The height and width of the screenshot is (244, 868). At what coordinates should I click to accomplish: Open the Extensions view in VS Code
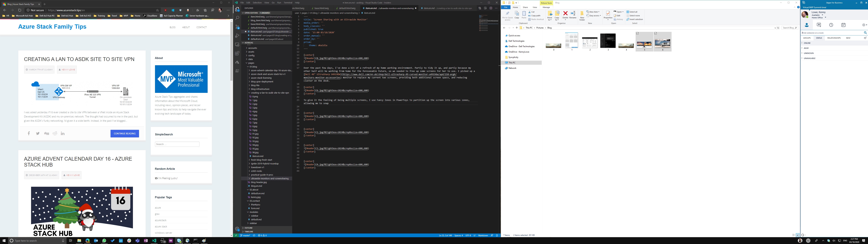(x=237, y=53)
